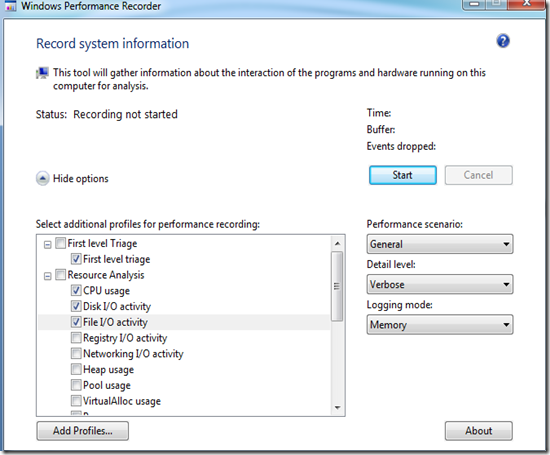Viewport: 550px width, 455px height.
Task: Open the Performance scenario dropdown
Action: click(440, 244)
